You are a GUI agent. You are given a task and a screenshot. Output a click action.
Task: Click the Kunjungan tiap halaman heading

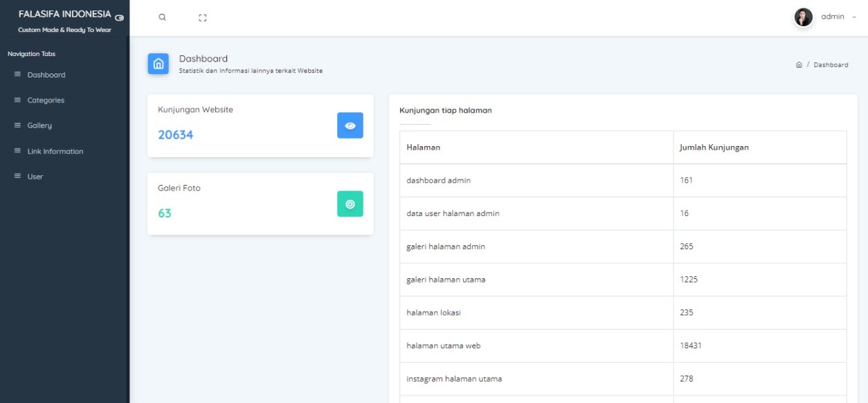[x=446, y=110]
